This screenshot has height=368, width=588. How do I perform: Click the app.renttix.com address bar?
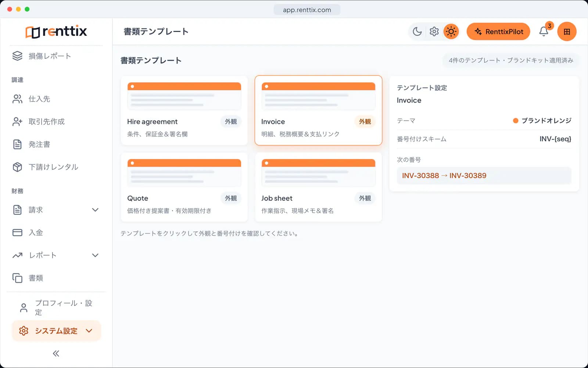click(x=307, y=10)
